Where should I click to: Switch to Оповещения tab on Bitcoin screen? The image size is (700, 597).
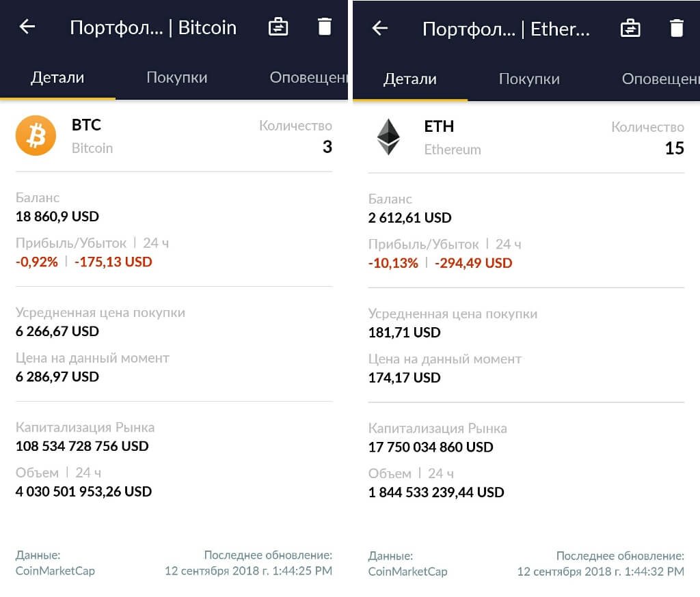tap(308, 77)
